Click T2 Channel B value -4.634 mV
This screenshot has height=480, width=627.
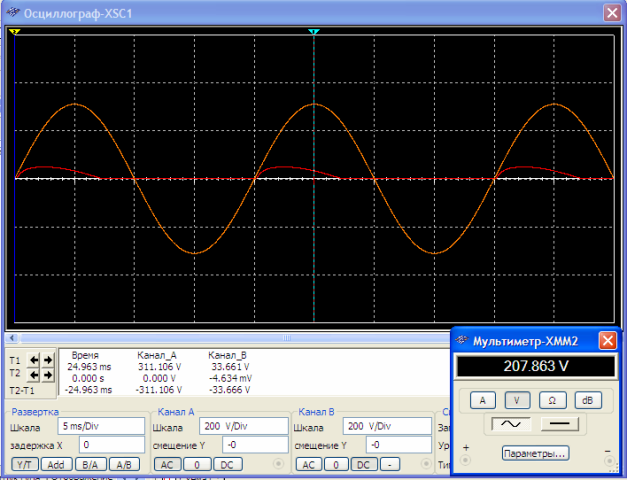[x=230, y=378]
